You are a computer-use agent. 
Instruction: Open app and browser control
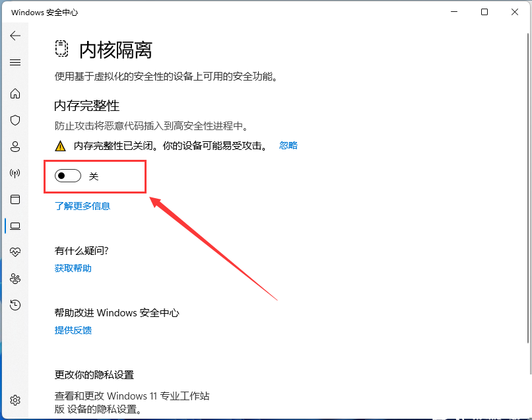point(15,199)
